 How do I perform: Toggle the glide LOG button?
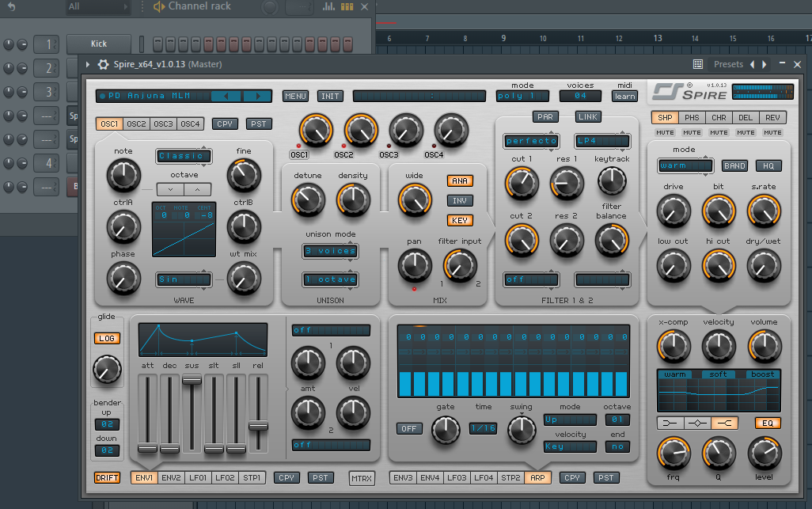pyautogui.click(x=107, y=338)
